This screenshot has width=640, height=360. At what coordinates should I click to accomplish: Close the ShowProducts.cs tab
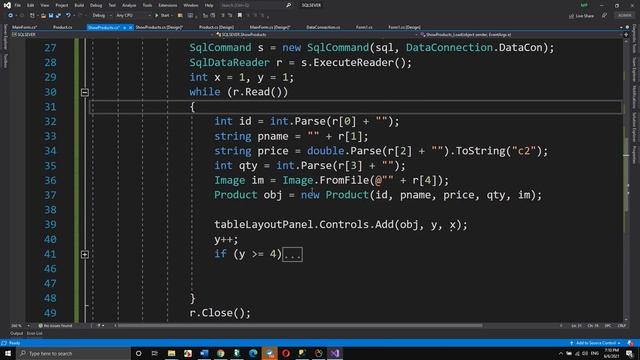[131, 27]
